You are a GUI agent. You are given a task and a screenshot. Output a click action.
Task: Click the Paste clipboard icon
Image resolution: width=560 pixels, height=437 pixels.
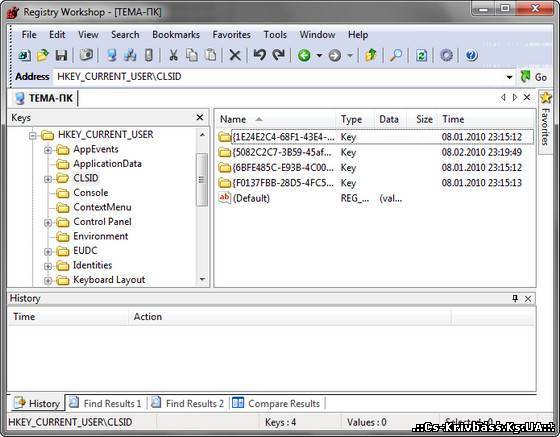[x=211, y=55]
